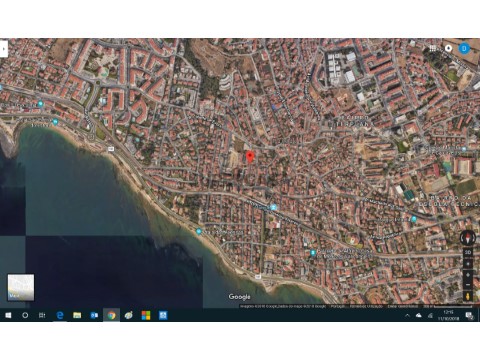The height and width of the screenshot is (360, 480).
Task: Click the teal place marker near top-left road
Action: 41,104
